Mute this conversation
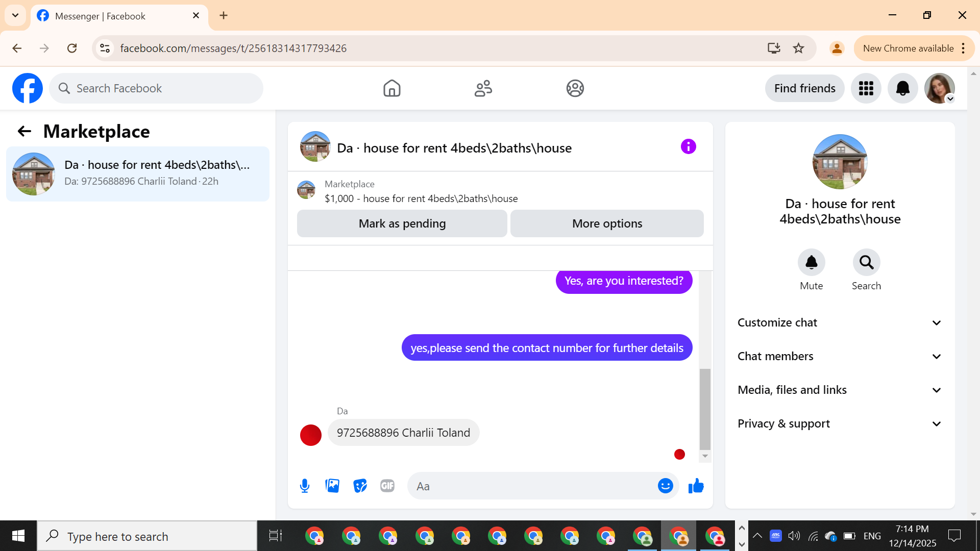The image size is (980, 551). pos(811,263)
